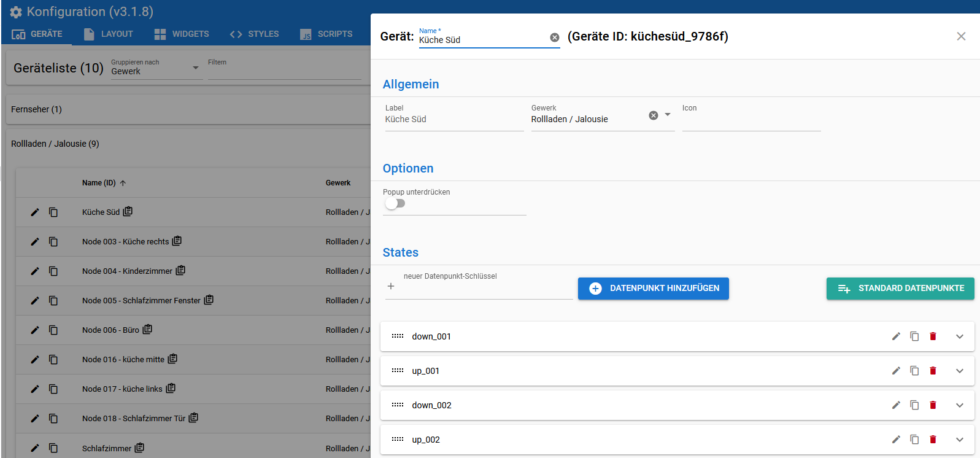The height and width of the screenshot is (458, 980).
Task: Expand the up_002 state panel
Action: [960, 440]
